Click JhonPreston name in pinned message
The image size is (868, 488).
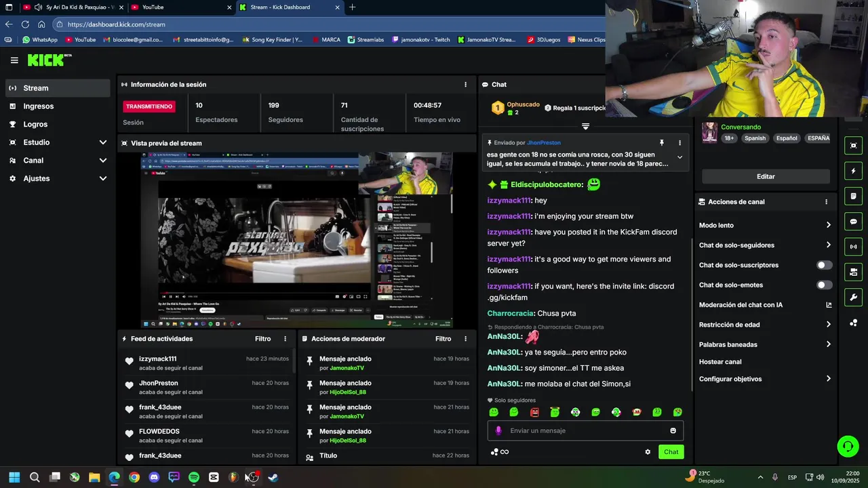[x=544, y=143]
